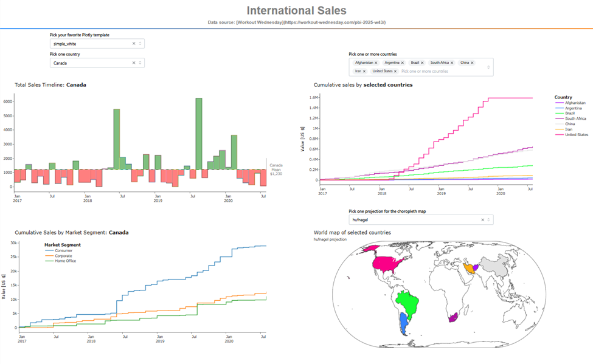The width and height of the screenshot is (593, 364).
Task: Click the Canada value in country picker
Action: coord(60,63)
